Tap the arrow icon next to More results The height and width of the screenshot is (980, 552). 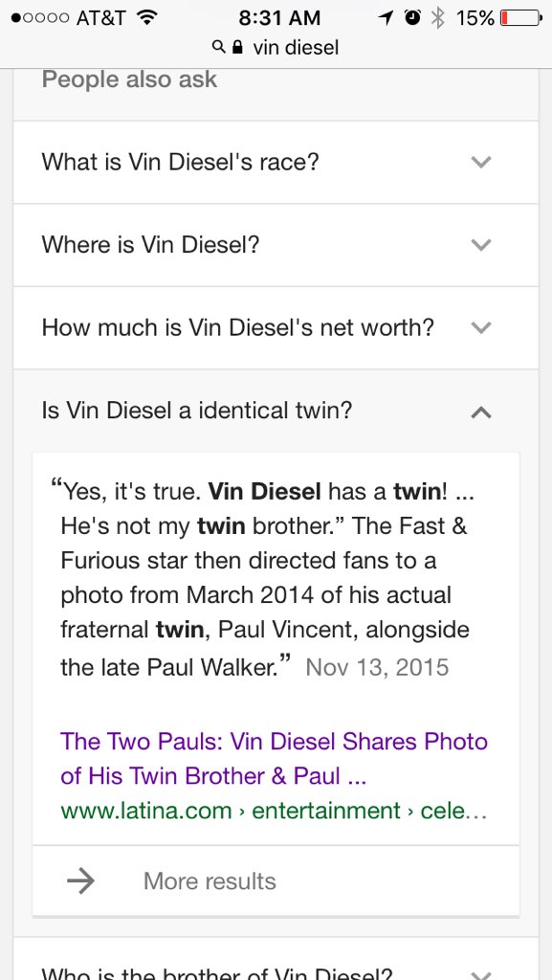[80, 881]
